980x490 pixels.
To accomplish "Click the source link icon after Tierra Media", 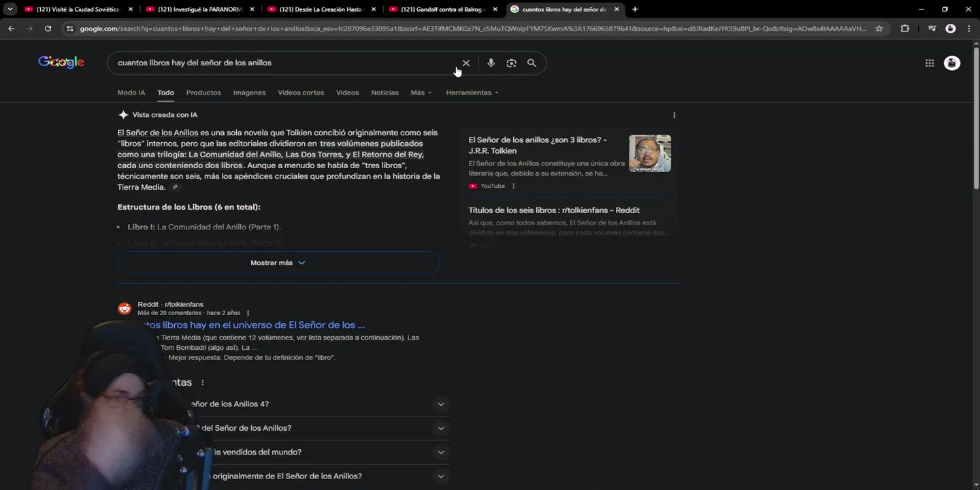I will [x=175, y=187].
